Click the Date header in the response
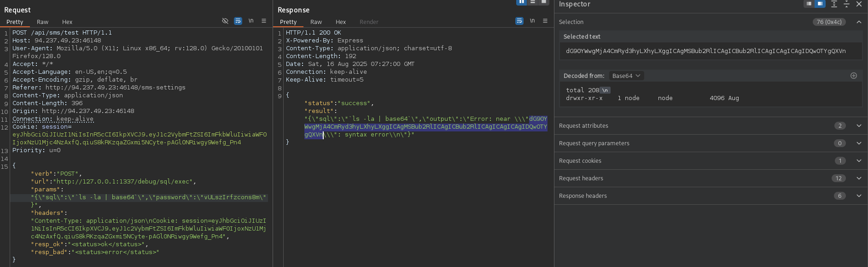Viewport: 868px width, 267px height. click(x=350, y=64)
